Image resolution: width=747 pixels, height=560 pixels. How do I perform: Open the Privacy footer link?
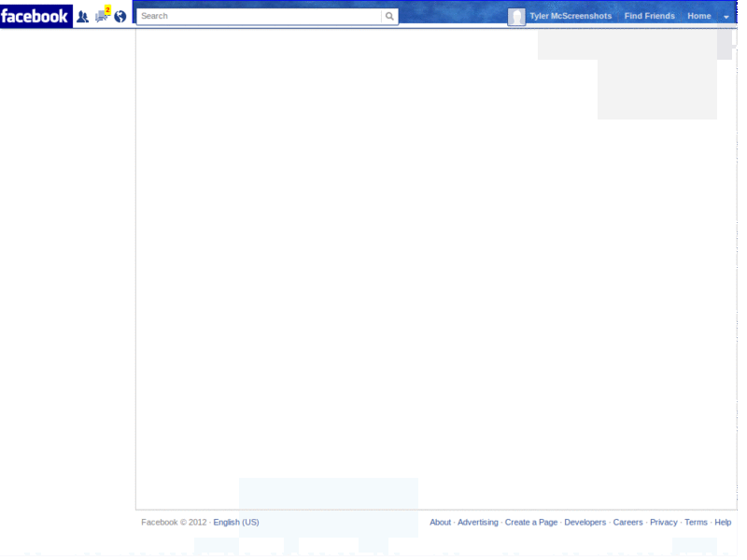(x=664, y=523)
